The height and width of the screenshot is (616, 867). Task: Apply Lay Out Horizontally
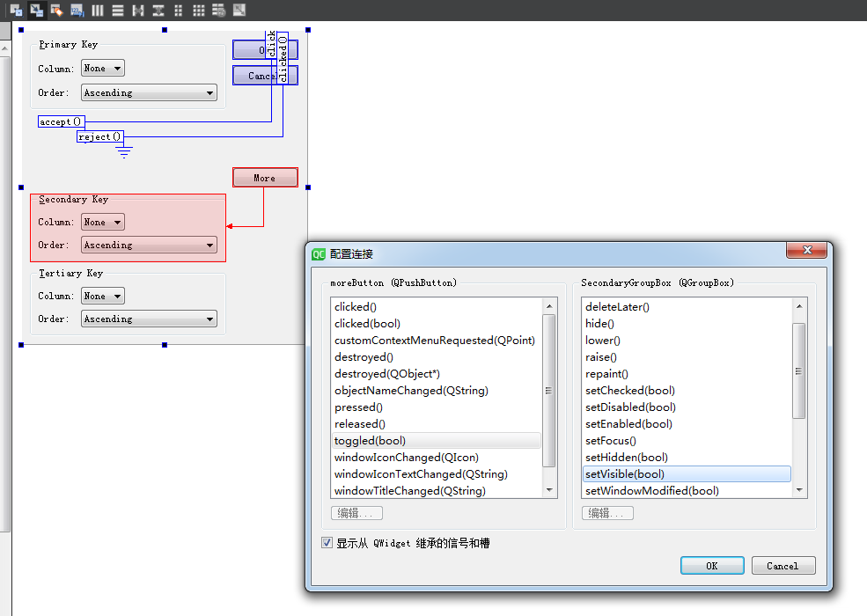point(98,10)
